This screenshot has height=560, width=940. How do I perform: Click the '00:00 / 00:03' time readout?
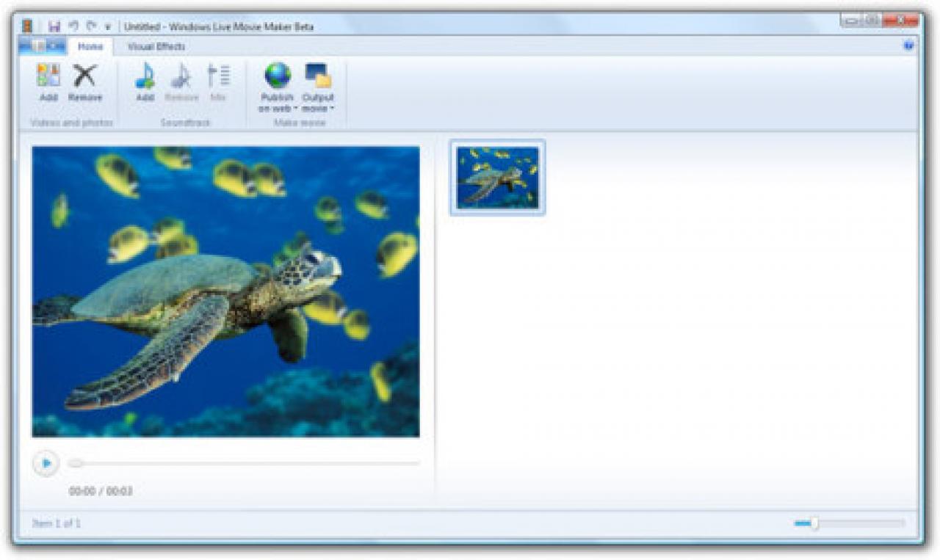coord(101,491)
